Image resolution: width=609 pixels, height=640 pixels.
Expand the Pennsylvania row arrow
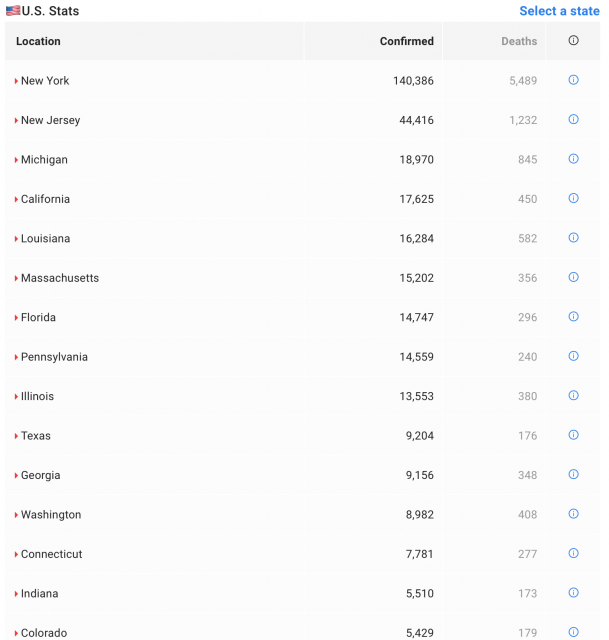pyautogui.click(x=16, y=357)
